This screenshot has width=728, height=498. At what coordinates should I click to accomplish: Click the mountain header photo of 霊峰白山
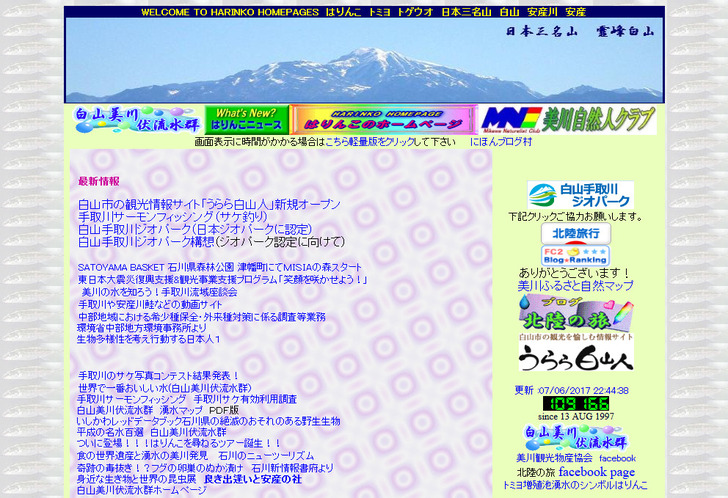[x=364, y=61]
